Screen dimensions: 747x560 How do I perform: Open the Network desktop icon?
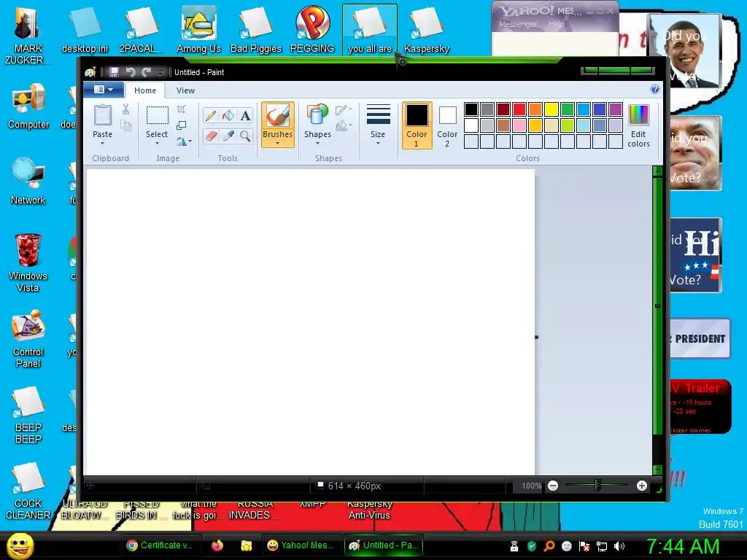click(28, 181)
